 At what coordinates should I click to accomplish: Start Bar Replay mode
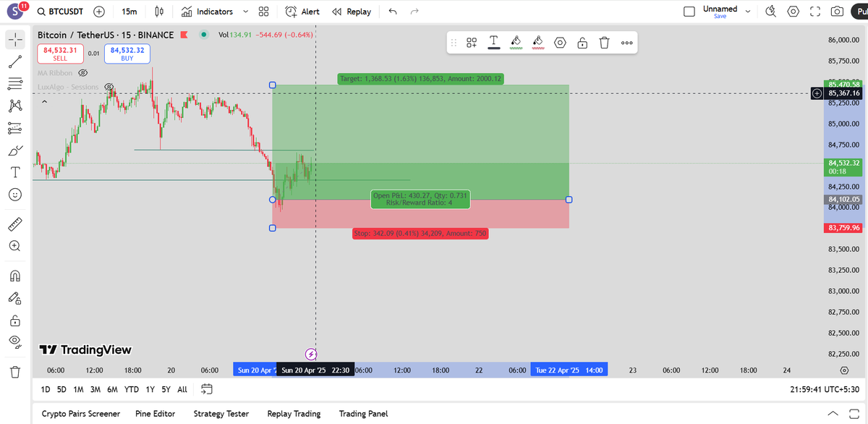click(352, 12)
